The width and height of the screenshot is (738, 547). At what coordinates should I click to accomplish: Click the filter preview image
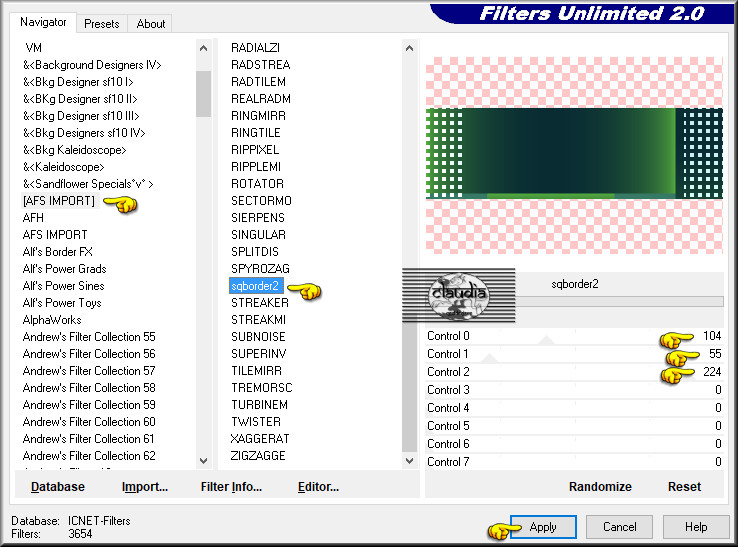pos(574,155)
